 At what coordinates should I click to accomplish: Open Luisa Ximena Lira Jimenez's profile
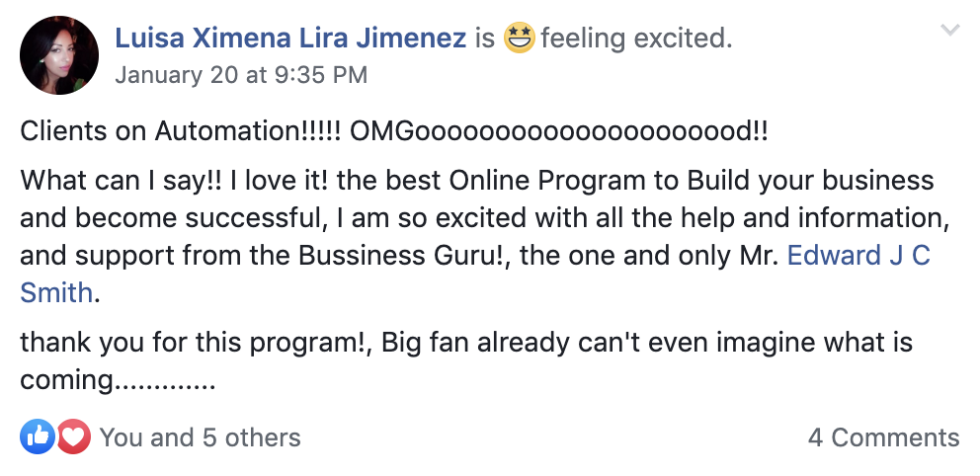point(291,40)
